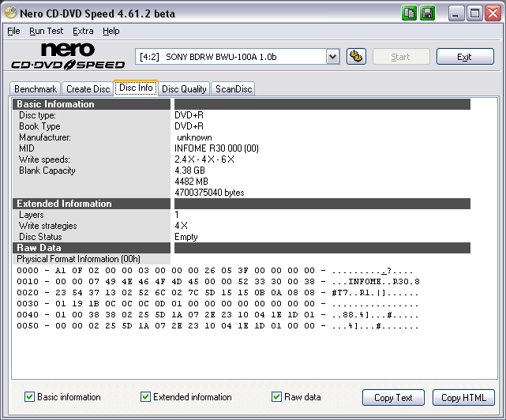Click the 'MID' label
Image resolution: width=506 pixels, height=420 pixels.
[x=27, y=148]
